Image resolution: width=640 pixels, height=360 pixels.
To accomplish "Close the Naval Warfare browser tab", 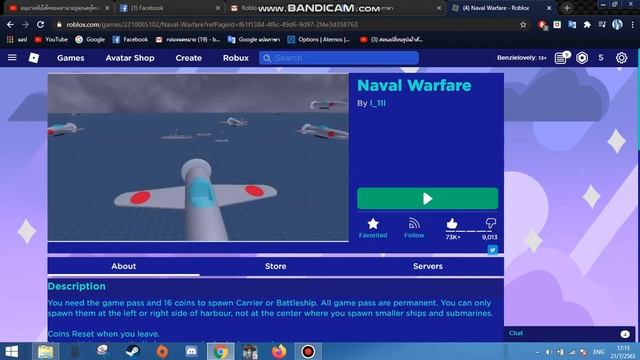I will [x=549, y=8].
